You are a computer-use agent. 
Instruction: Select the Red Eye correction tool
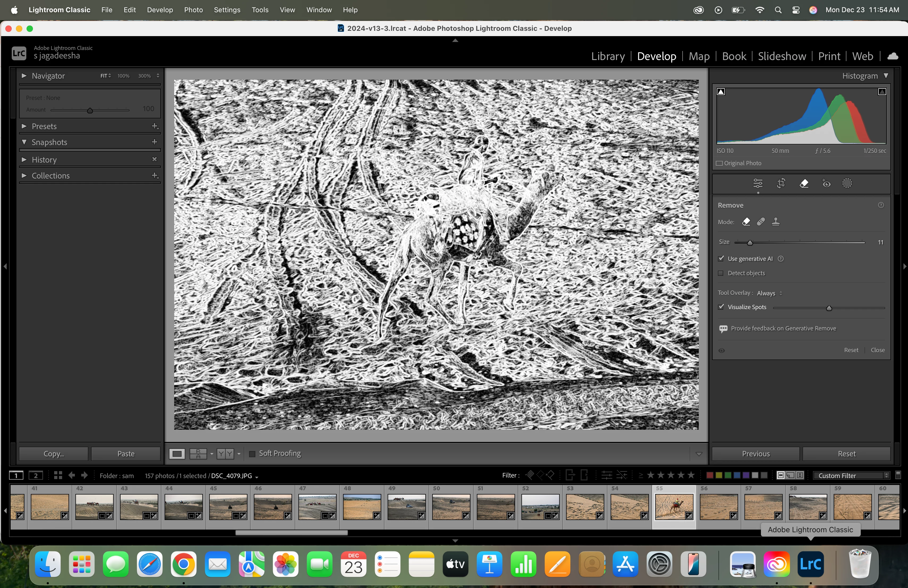coord(826,184)
